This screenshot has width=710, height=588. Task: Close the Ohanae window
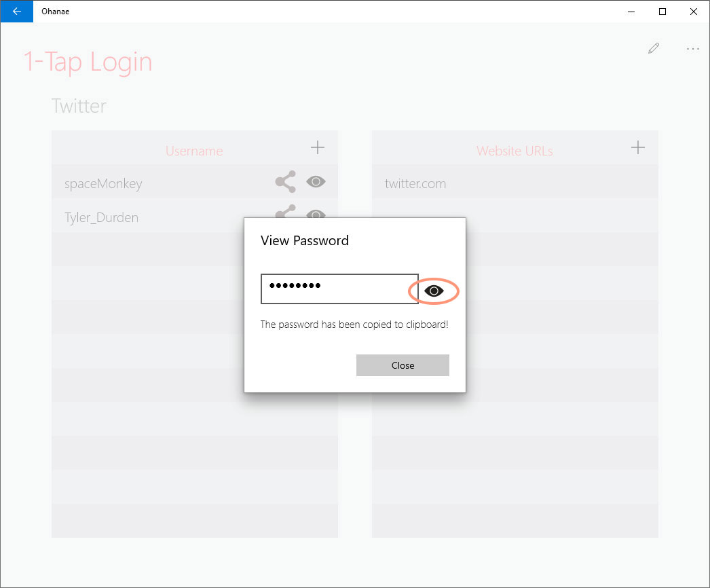tap(693, 12)
